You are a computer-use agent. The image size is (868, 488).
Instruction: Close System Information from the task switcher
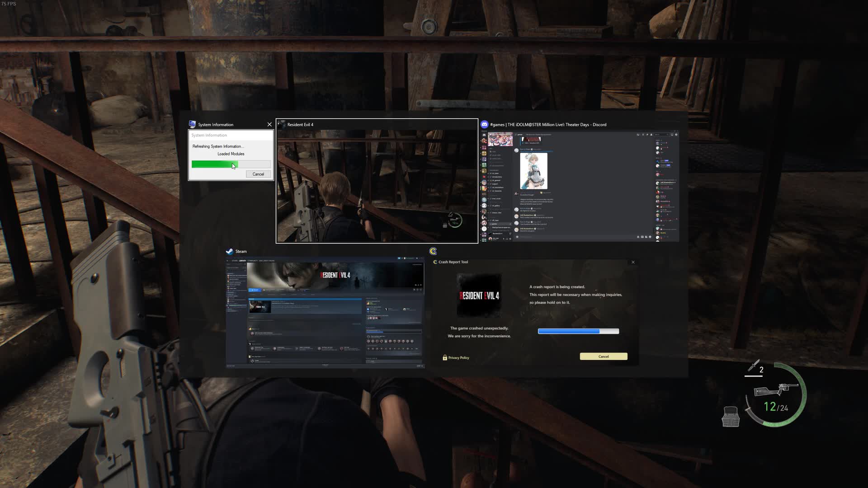[269, 124]
